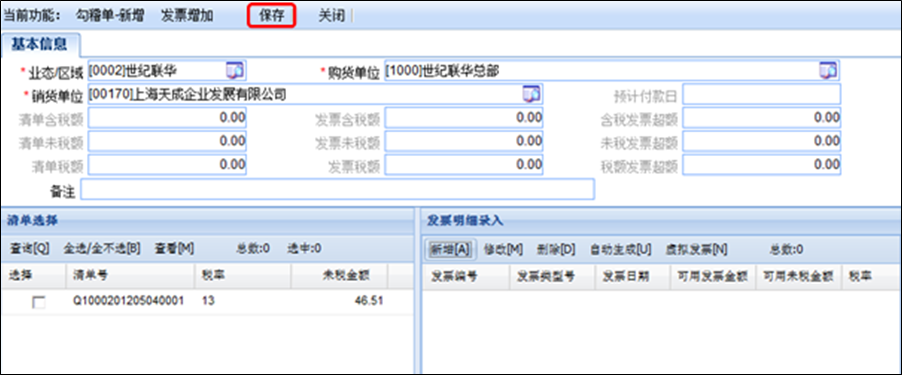Click the 保存 save button
Image resolution: width=902 pixels, height=375 pixels.
(x=272, y=16)
